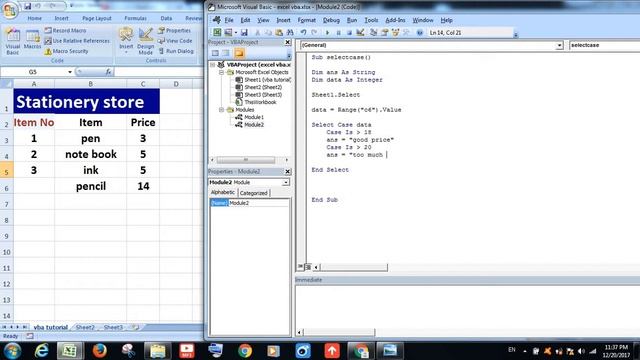Click the Procedure View button below code
This screenshot has height=360, width=640.
coord(301,267)
